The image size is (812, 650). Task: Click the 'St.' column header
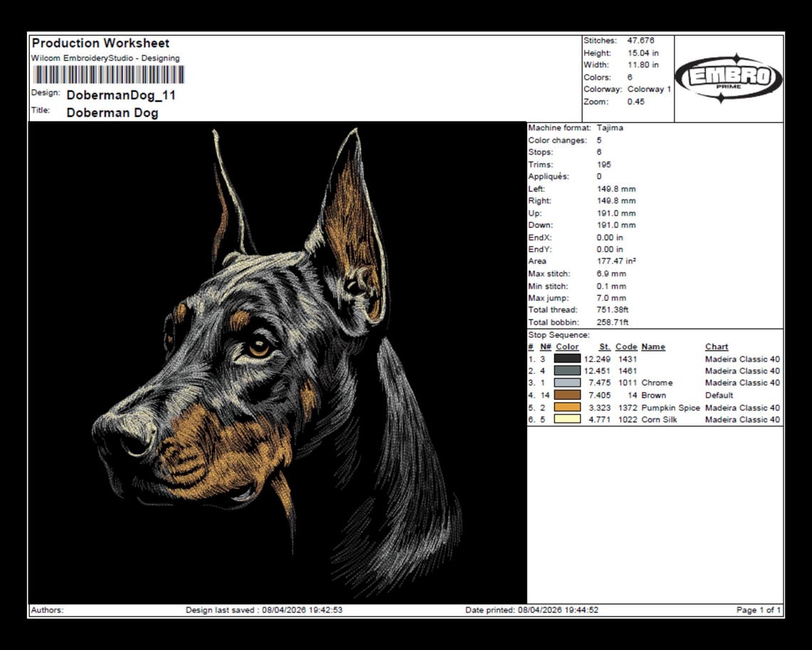(x=605, y=347)
